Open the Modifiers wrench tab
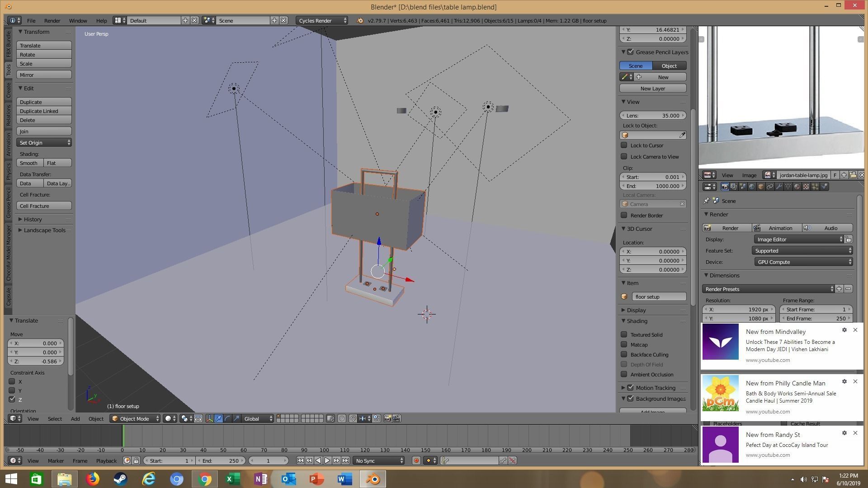The image size is (868, 488). coord(779,187)
